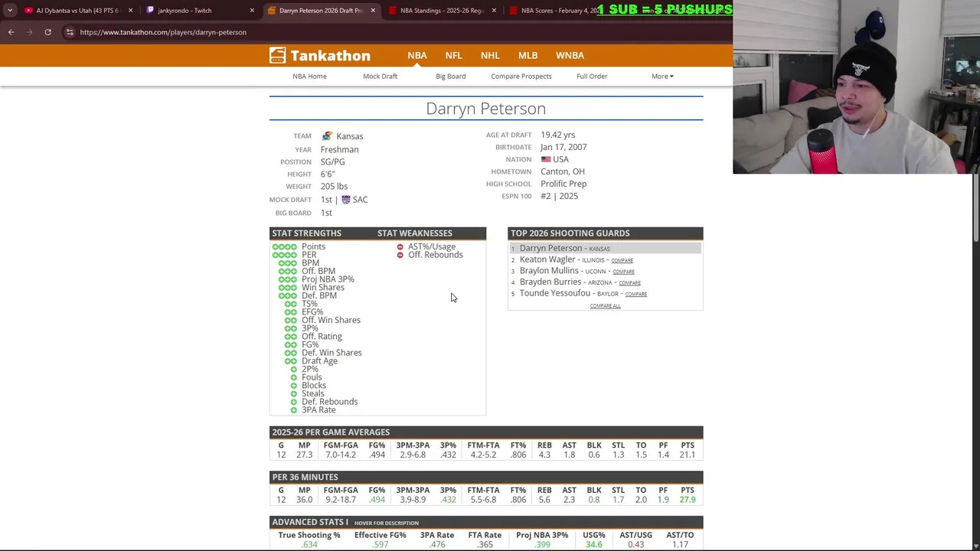The height and width of the screenshot is (551, 980).
Task: Click green plus icon beside 3PA Rate
Action: [x=293, y=410]
